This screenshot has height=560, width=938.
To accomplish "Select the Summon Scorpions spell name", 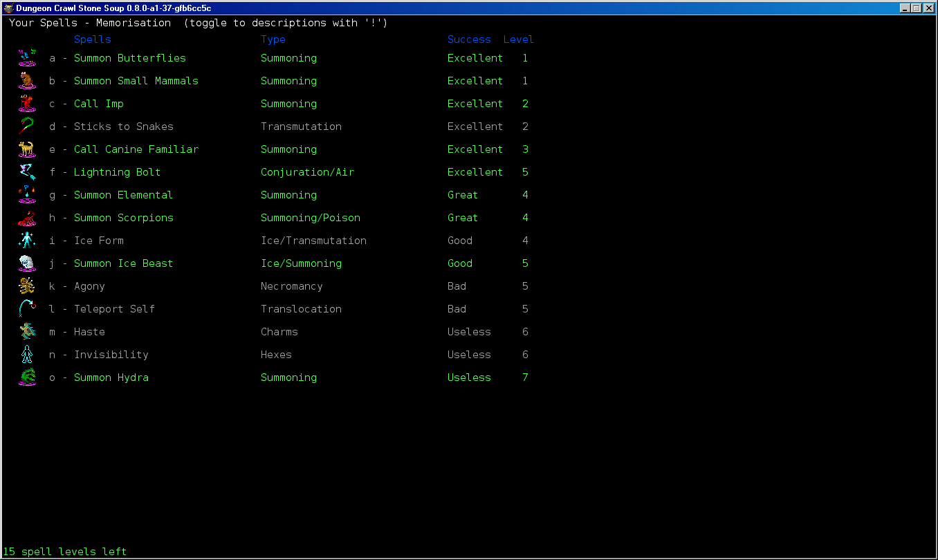I will tap(124, 218).
